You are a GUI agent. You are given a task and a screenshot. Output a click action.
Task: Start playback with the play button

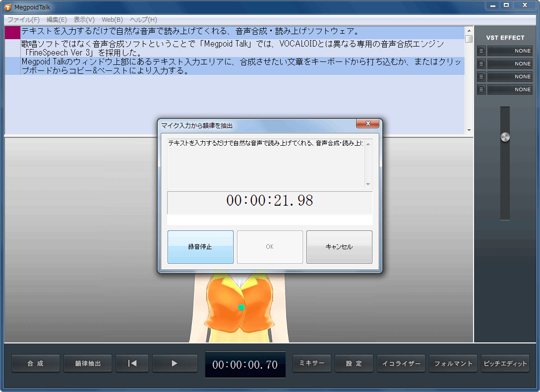tap(175, 363)
